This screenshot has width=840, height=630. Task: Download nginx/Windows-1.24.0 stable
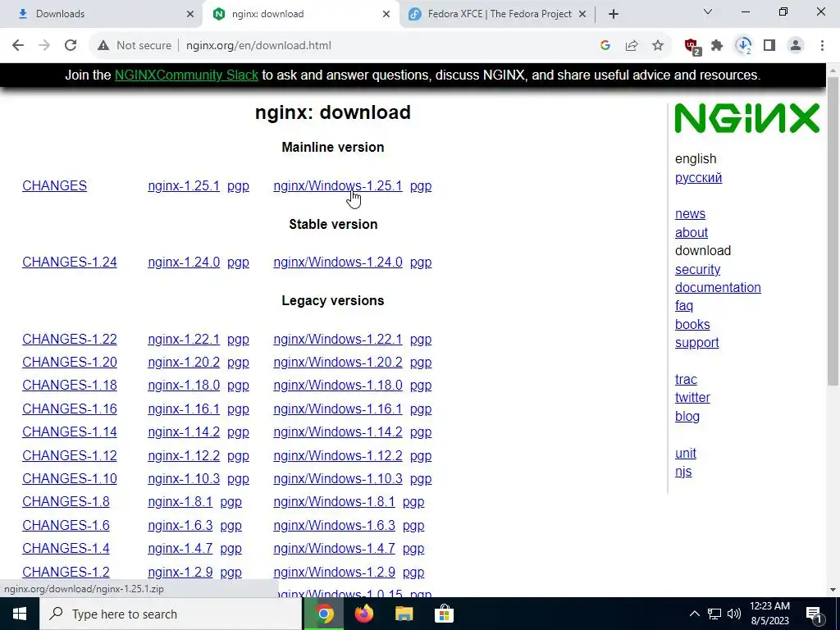[337, 262]
